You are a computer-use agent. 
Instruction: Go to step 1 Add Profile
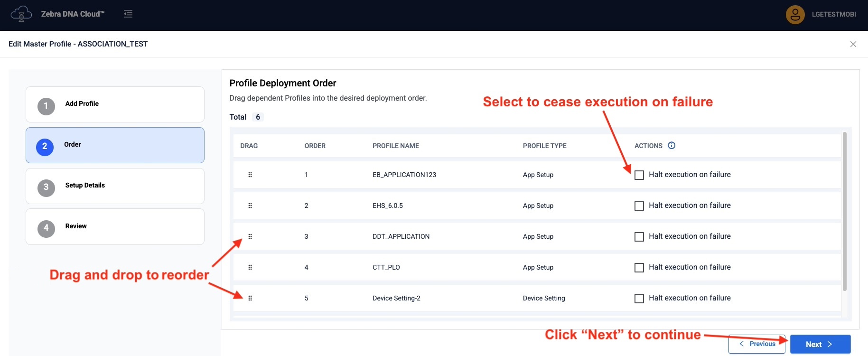click(x=115, y=104)
